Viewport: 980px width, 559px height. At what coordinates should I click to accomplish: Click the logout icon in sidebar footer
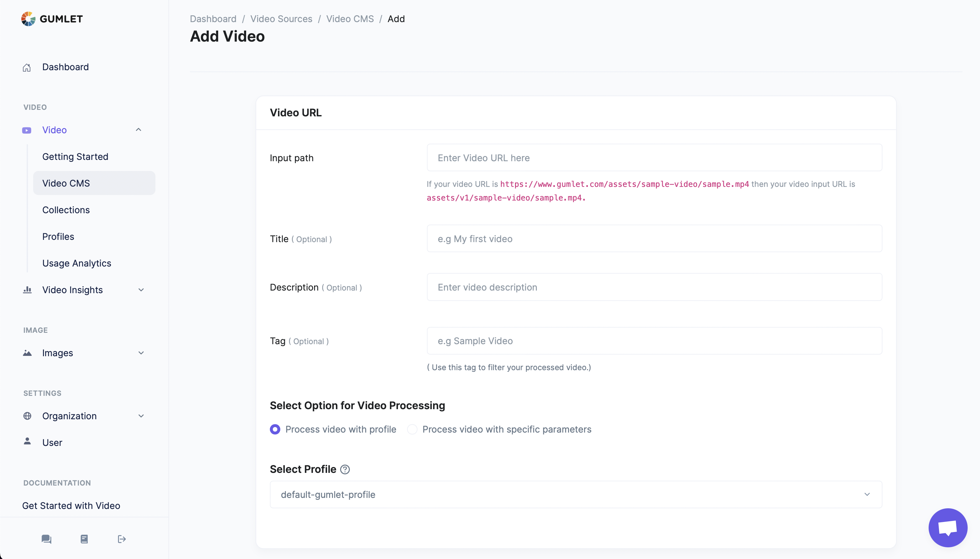[x=122, y=539]
